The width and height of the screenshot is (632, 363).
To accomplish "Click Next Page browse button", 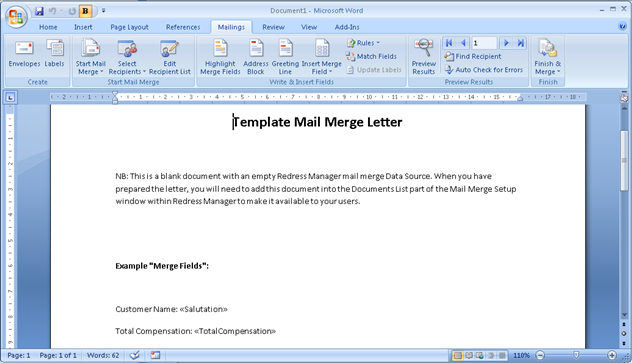I will [x=624, y=342].
